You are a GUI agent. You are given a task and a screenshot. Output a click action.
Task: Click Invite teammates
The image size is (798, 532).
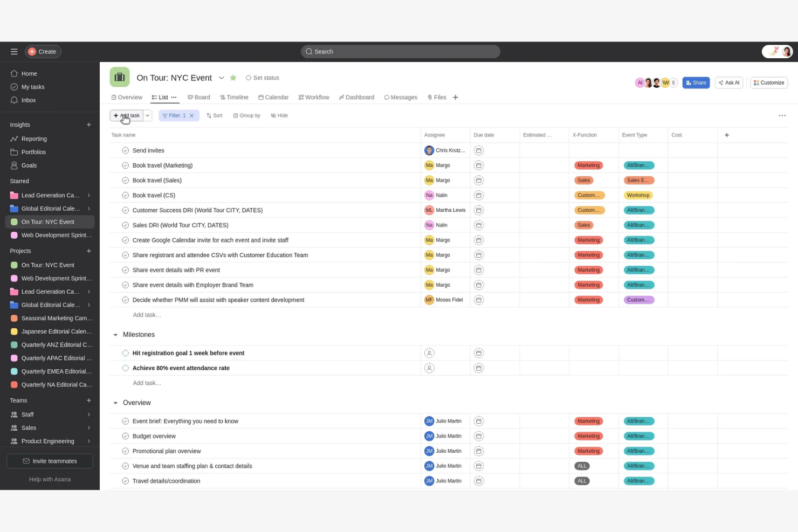(x=50, y=461)
